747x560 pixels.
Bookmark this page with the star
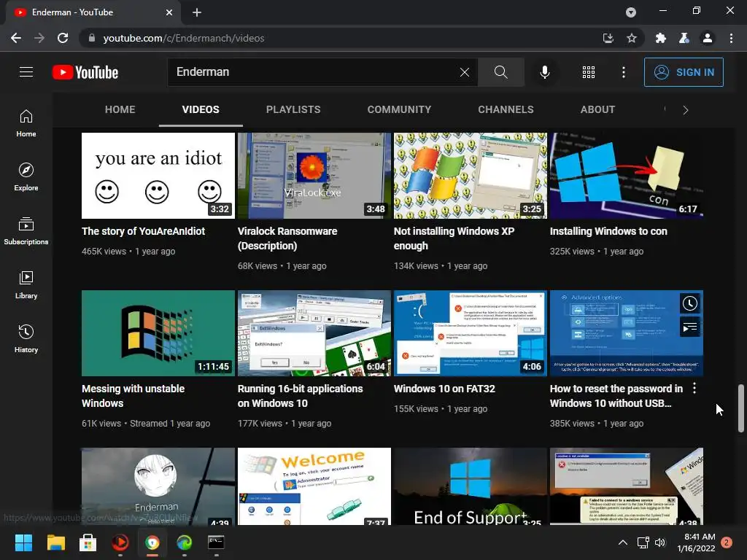tap(632, 38)
